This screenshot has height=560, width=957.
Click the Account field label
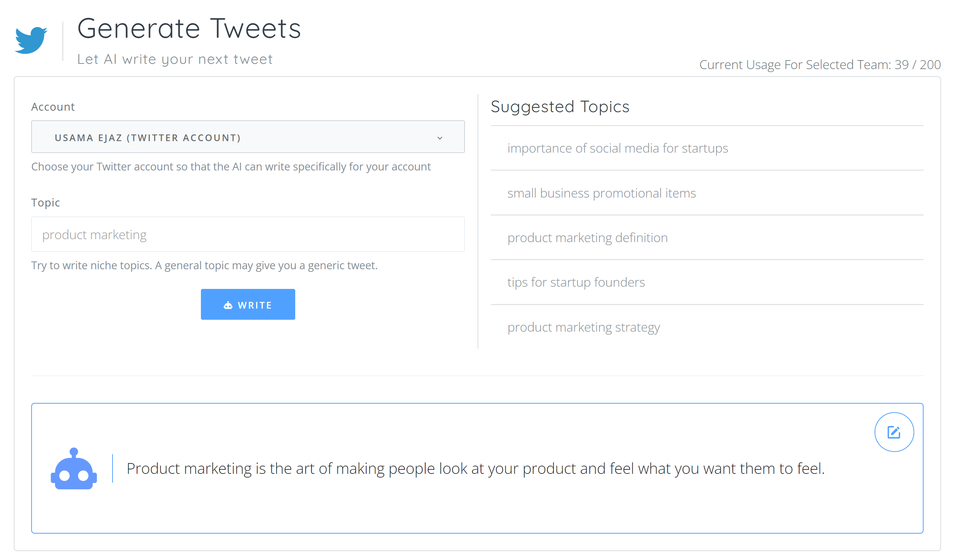(x=53, y=107)
